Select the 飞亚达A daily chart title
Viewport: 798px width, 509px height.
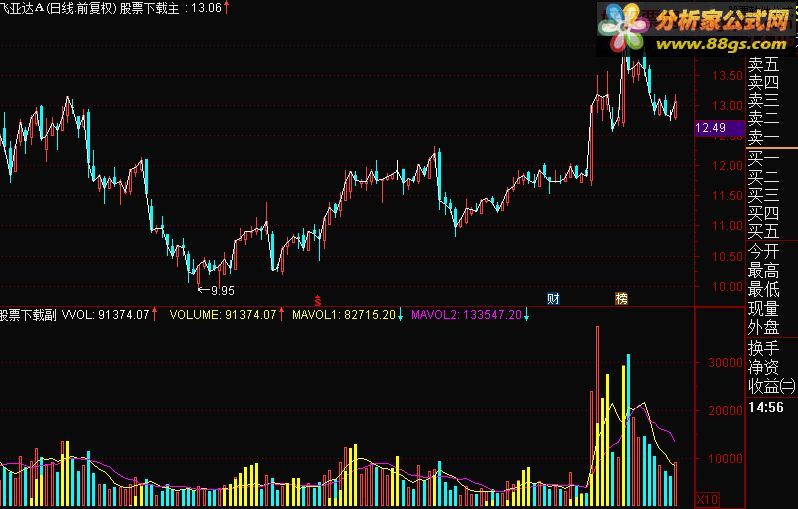[x=59, y=8]
